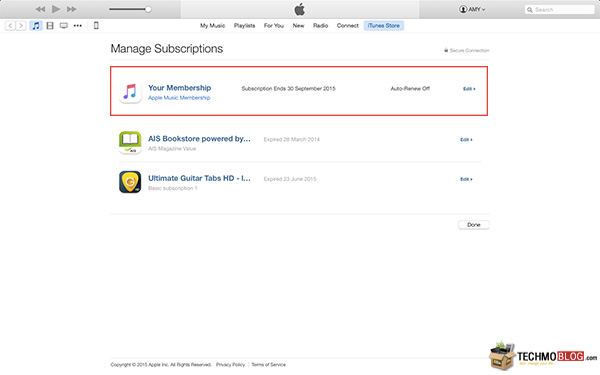Click the Done button

point(474,225)
